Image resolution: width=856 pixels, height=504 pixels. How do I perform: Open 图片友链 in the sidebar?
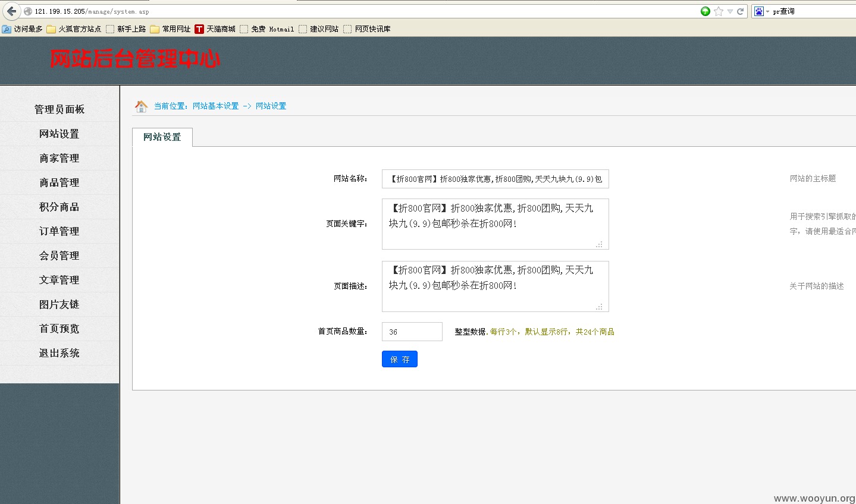tap(59, 304)
